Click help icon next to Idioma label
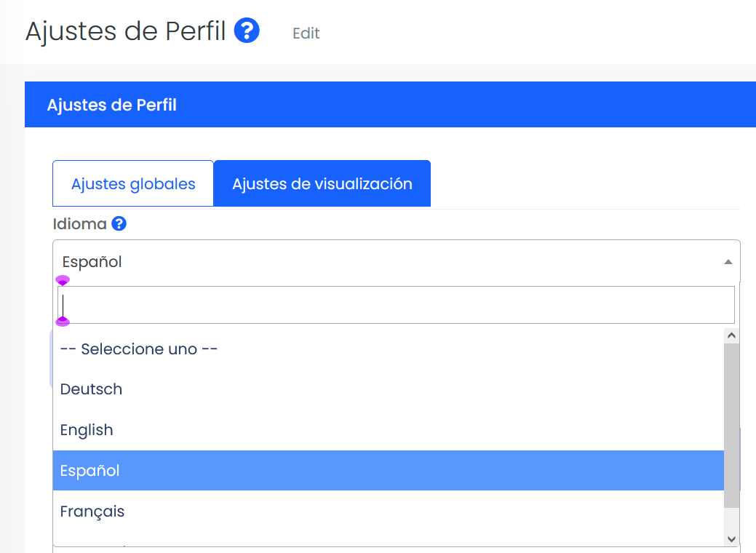The image size is (756, 553). [x=119, y=223]
